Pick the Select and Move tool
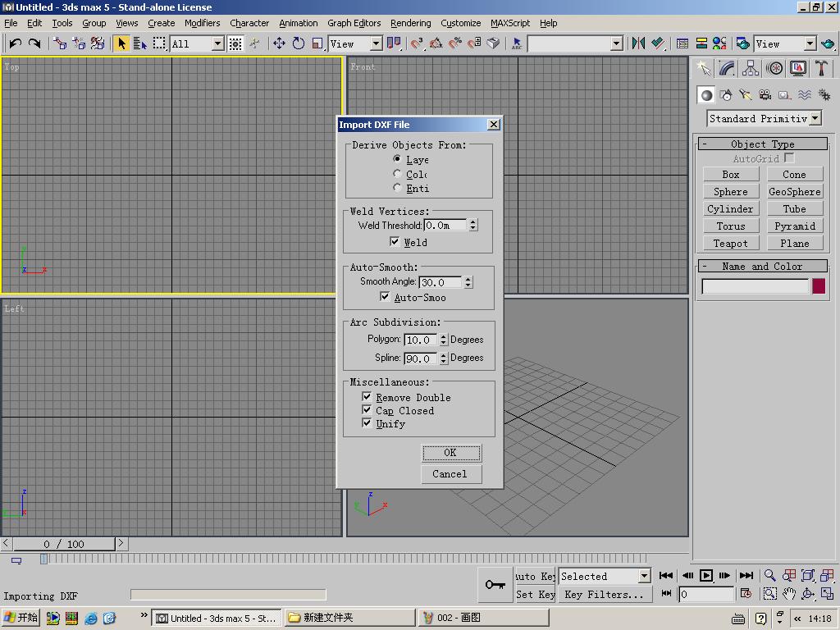 click(279, 43)
